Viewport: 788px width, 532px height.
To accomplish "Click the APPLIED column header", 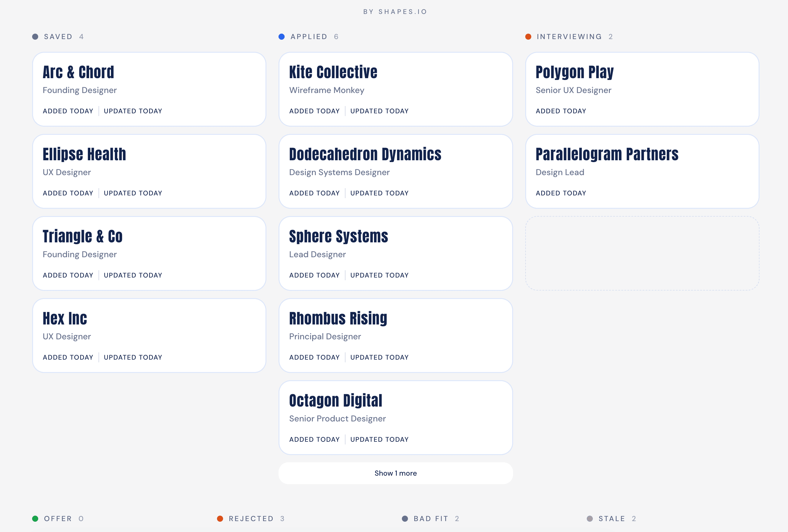I will (309, 37).
